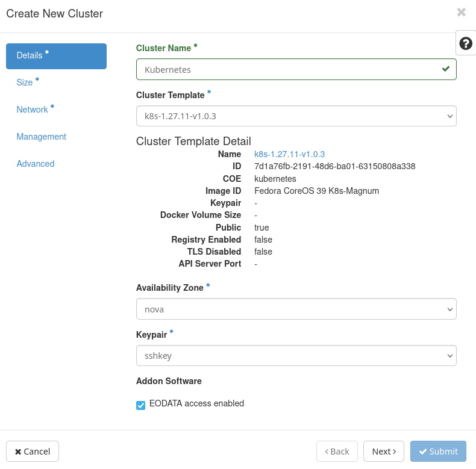Click the Cluster Template Detail ID value

(334, 166)
